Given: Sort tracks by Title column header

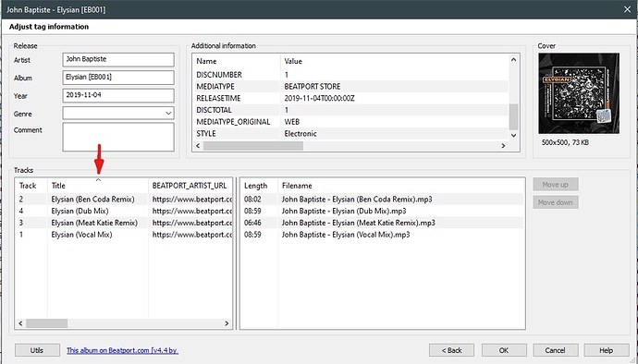Looking at the screenshot, I should pyautogui.click(x=98, y=186).
